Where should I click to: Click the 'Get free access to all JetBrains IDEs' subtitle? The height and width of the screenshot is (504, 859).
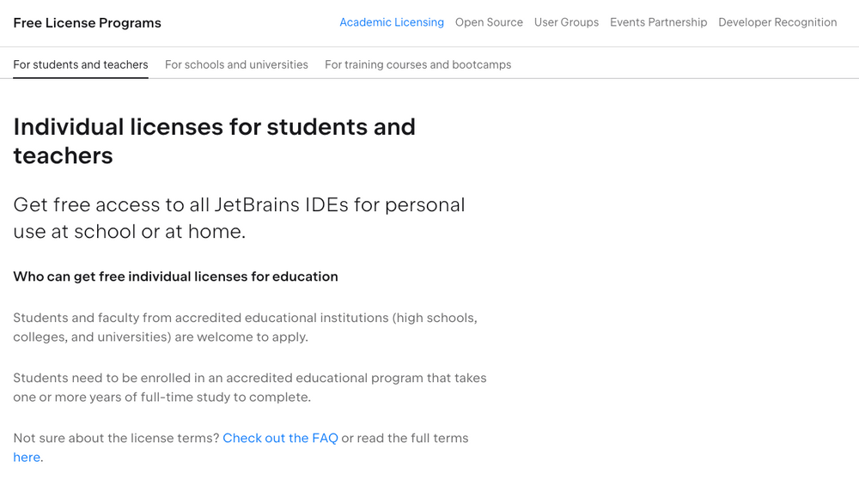[239, 218]
